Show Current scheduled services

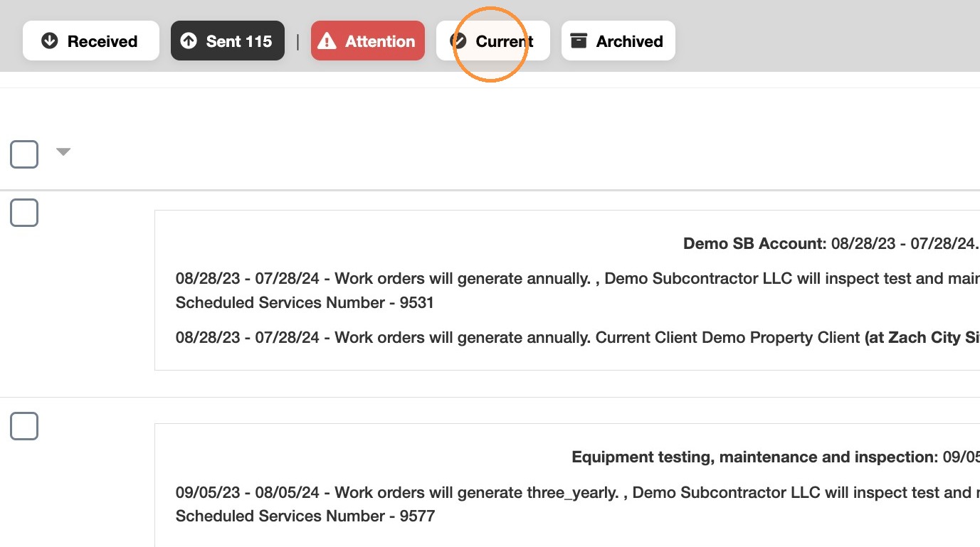(x=493, y=41)
